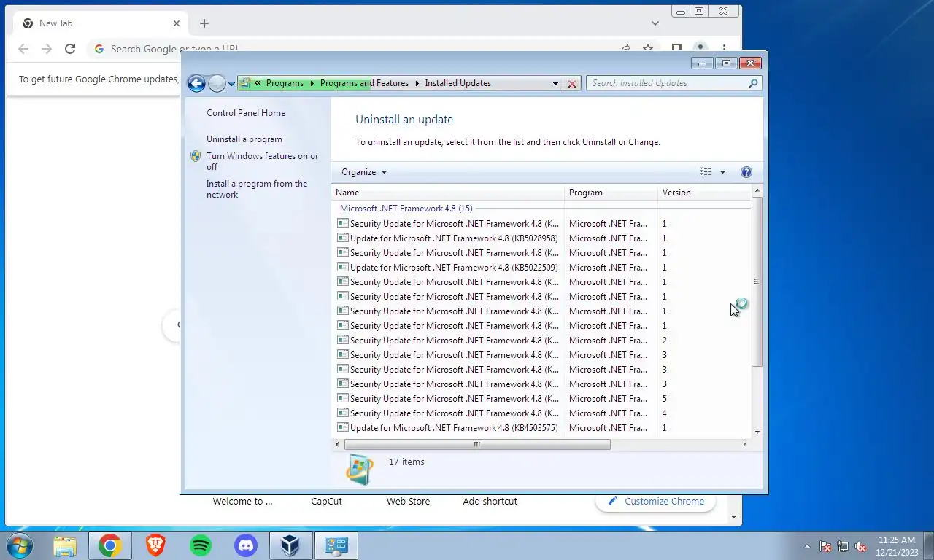Open Chrome tab search chevron
This screenshot has width=934, height=560.
655,23
